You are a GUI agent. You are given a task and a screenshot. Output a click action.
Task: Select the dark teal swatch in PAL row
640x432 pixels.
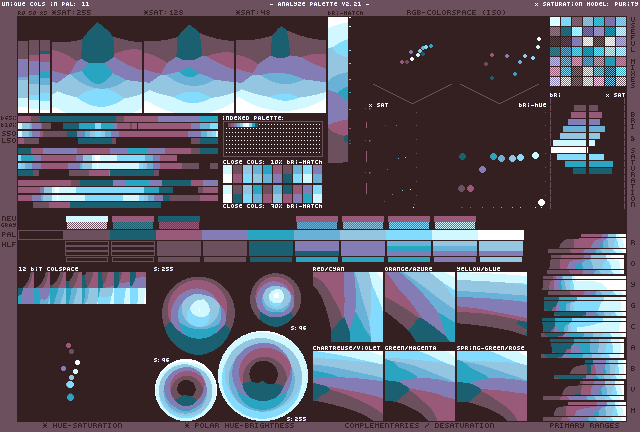click(x=133, y=235)
